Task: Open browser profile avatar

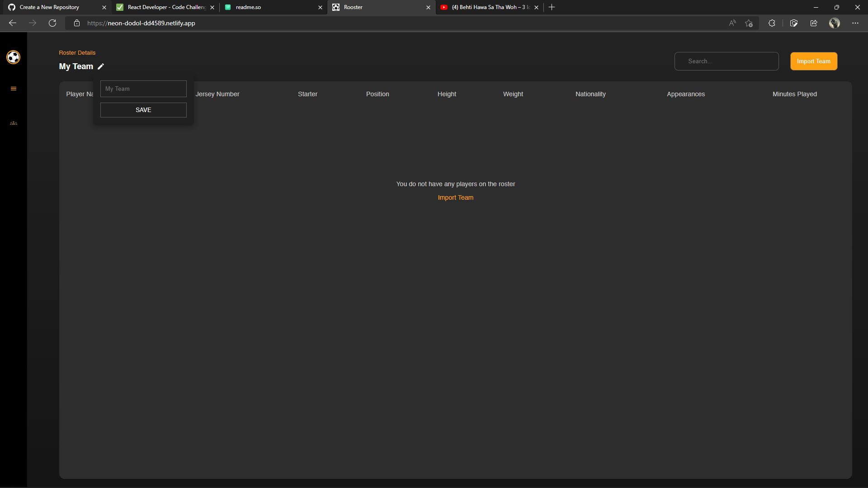Action: pos(834,23)
